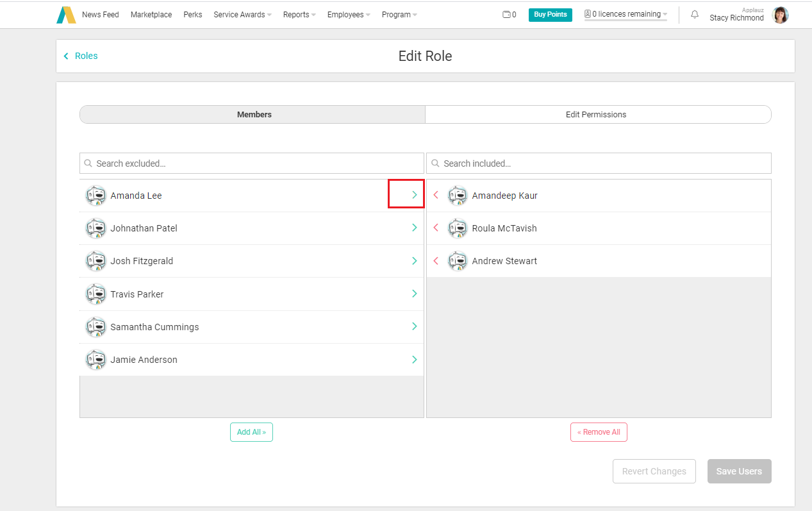Focus the Search excluded field
This screenshot has width=812, height=511.
tap(256, 163)
